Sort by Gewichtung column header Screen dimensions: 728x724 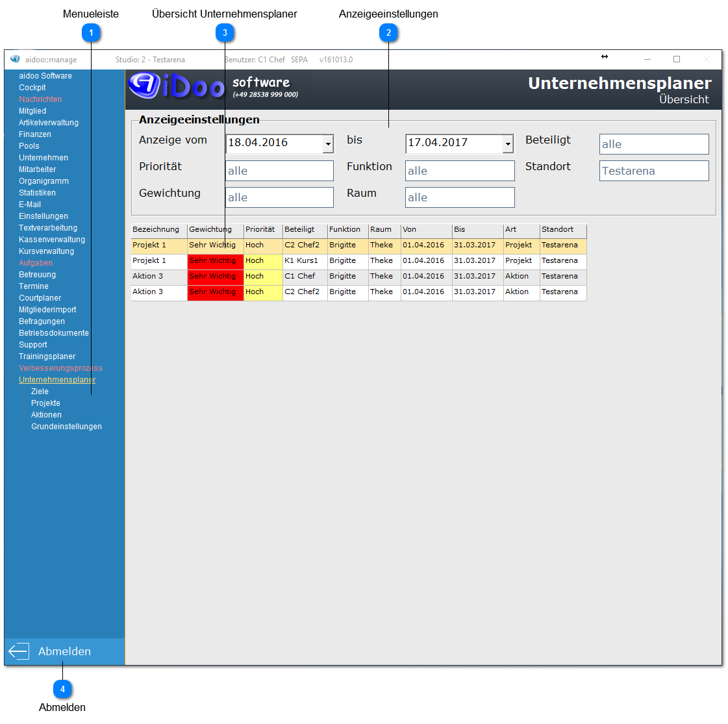click(216, 230)
